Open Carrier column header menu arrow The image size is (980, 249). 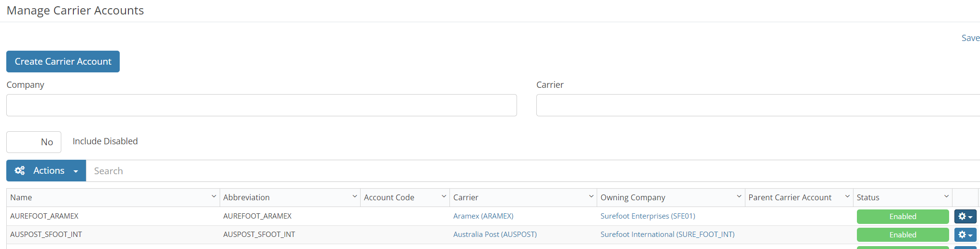591,197
